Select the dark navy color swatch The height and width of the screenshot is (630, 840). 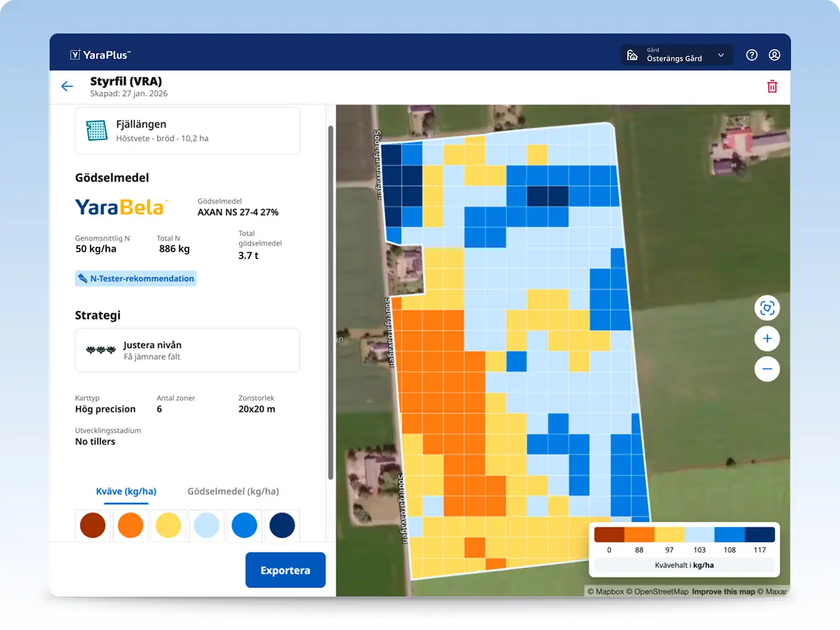coord(282,525)
